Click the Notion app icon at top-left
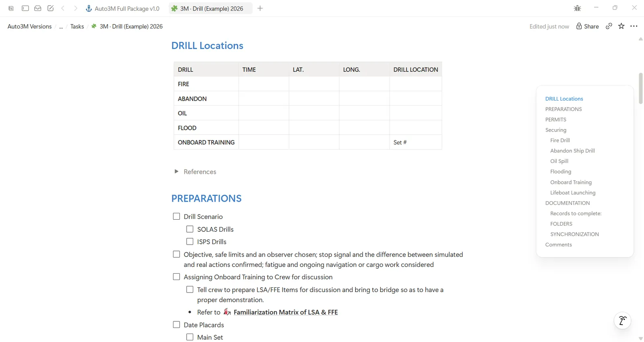This screenshot has height=342, width=644. 11,8
